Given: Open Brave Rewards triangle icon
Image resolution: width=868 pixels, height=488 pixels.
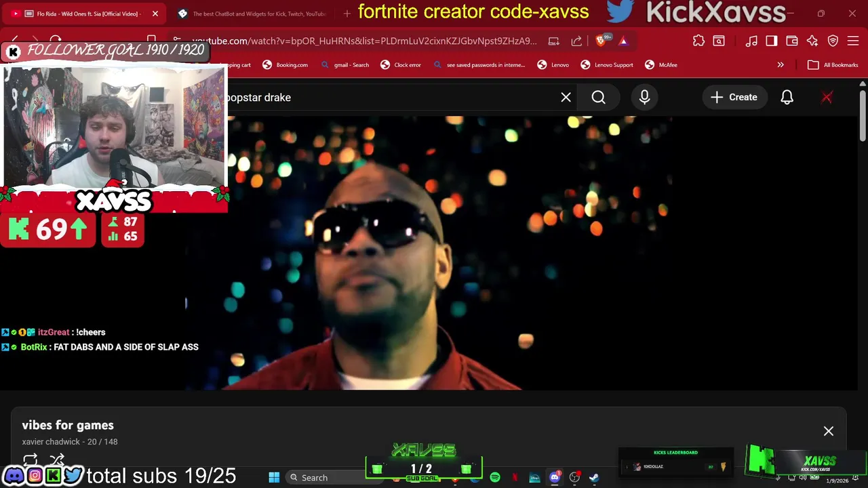Looking at the screenshot, I should click(623, 41).
